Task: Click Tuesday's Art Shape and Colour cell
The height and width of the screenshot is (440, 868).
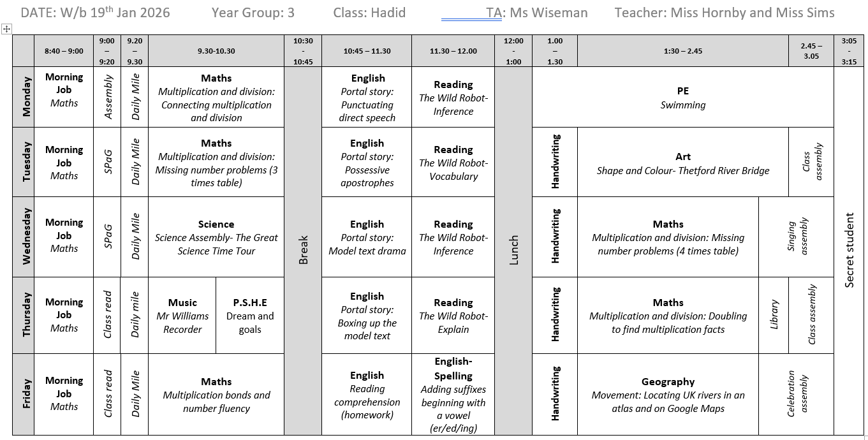Action: click(682, 163)
